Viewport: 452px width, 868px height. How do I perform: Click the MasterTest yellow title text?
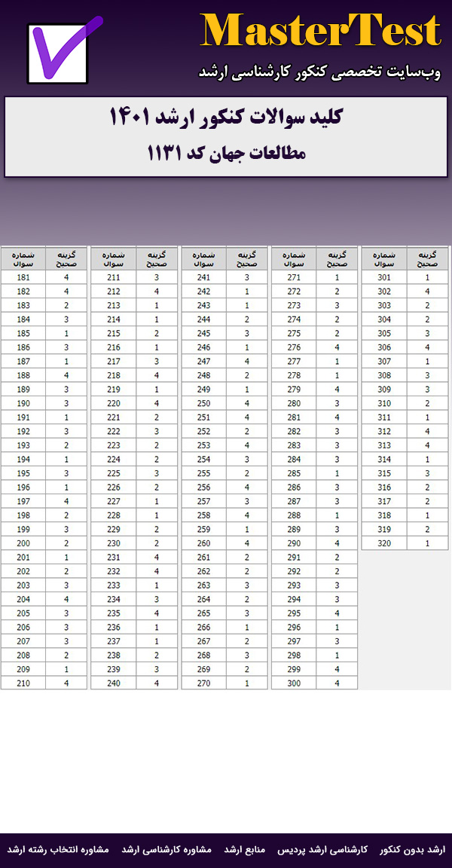tap(321, 32)
